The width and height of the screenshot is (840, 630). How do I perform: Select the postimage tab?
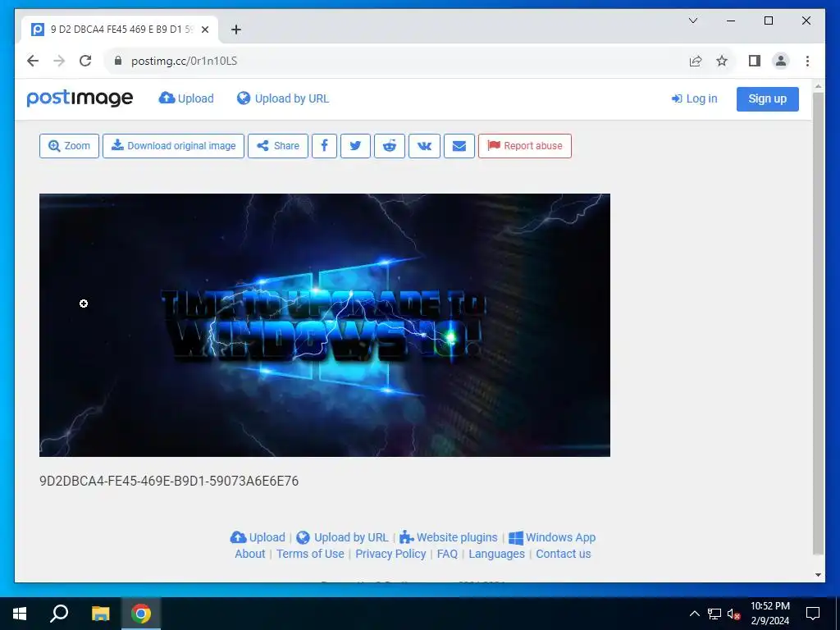coord(120,30)
